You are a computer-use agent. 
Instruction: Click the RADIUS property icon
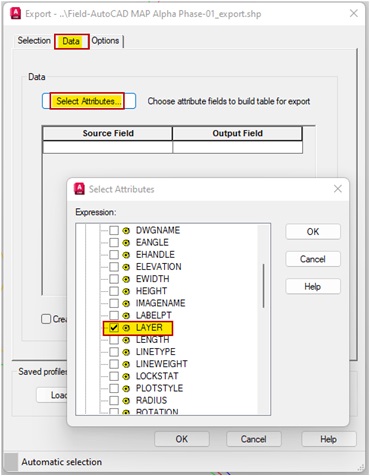pyautogui.click(x=126, y=401)
